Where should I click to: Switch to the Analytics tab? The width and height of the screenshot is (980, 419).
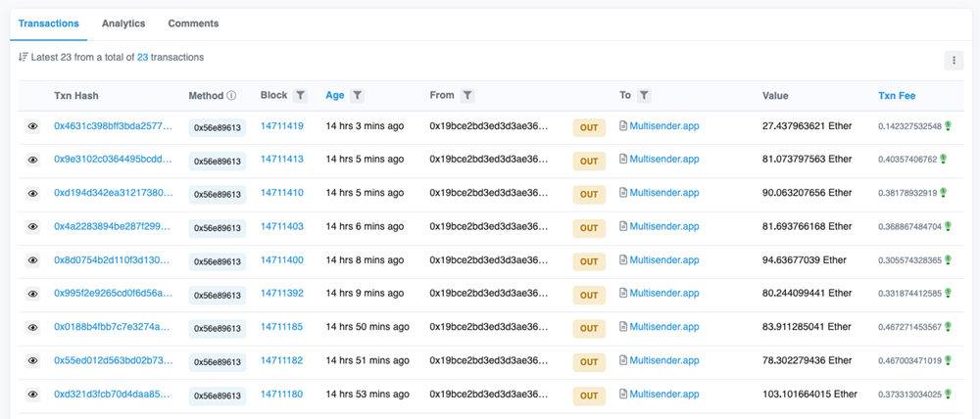123,23
